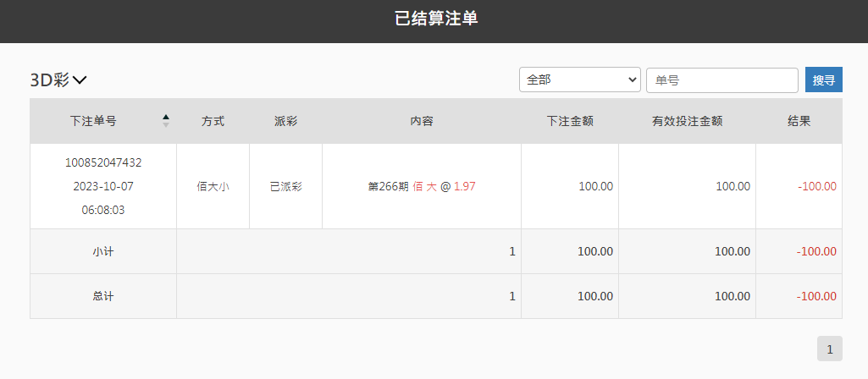This screenshot has height=379, width=868.
Task: Sort descending with the down arrow icon
Action: pos(165,125)
